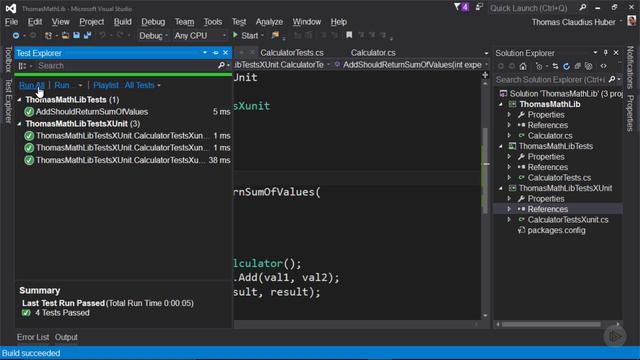This screenshot has height=360, width=640.
Task: Click the split editor plus icon above the scrollbar
Action: (x=485, y=75)
